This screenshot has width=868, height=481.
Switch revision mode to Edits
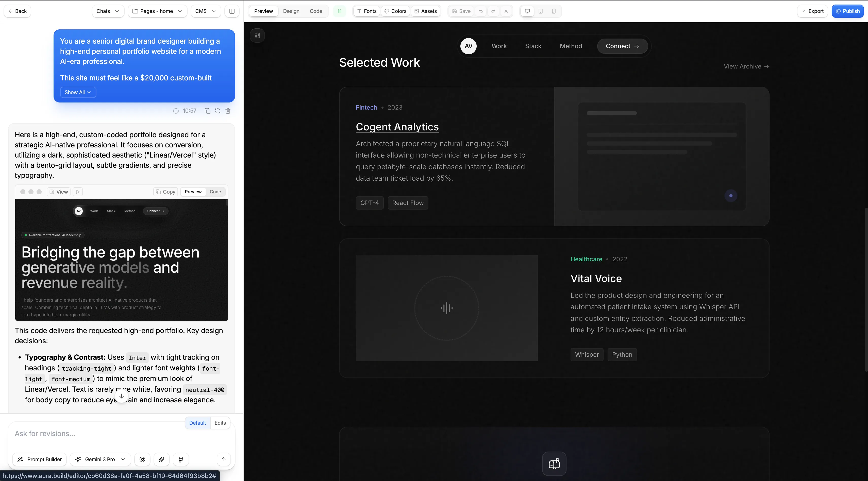pos(220,423)
